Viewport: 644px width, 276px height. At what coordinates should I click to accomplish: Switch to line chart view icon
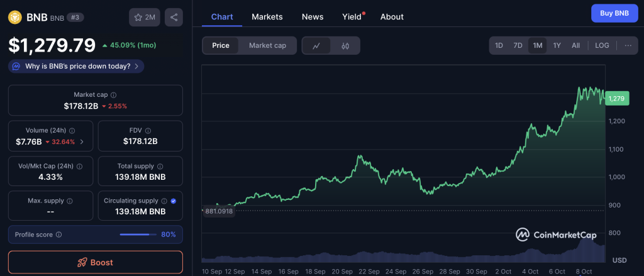click(316, 46)
